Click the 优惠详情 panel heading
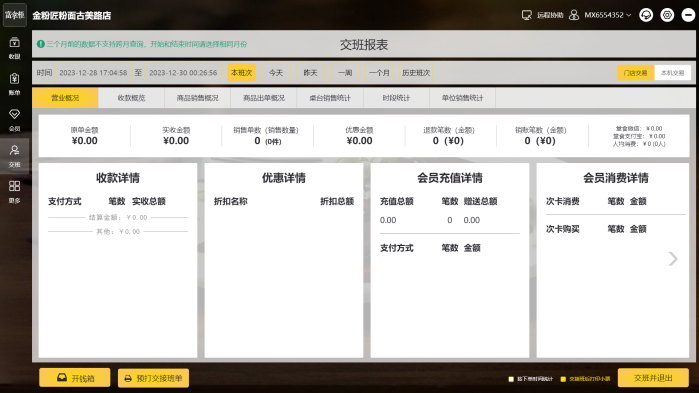Viewport: 699px width, 393px height. coord(284,178)
